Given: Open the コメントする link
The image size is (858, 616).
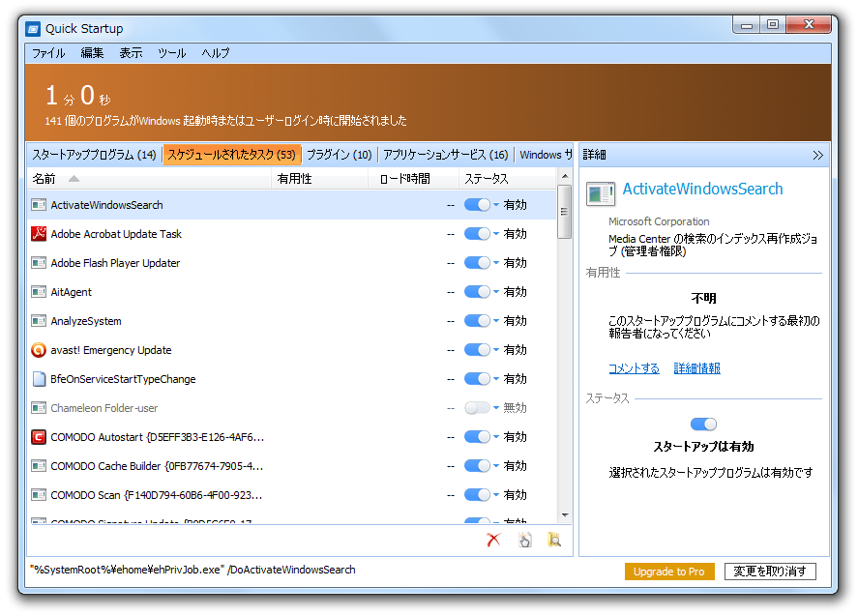Looking at the screenshot, I should pos(634,368).
